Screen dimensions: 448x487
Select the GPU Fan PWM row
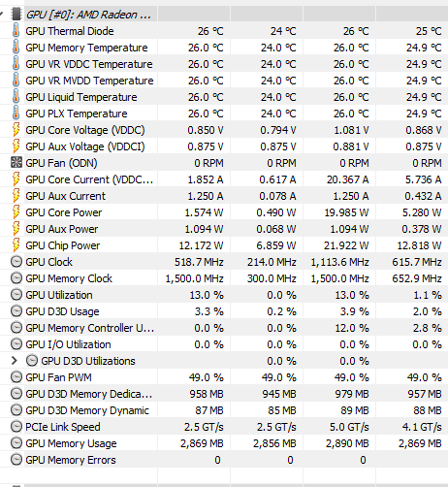tap(224, 377)
